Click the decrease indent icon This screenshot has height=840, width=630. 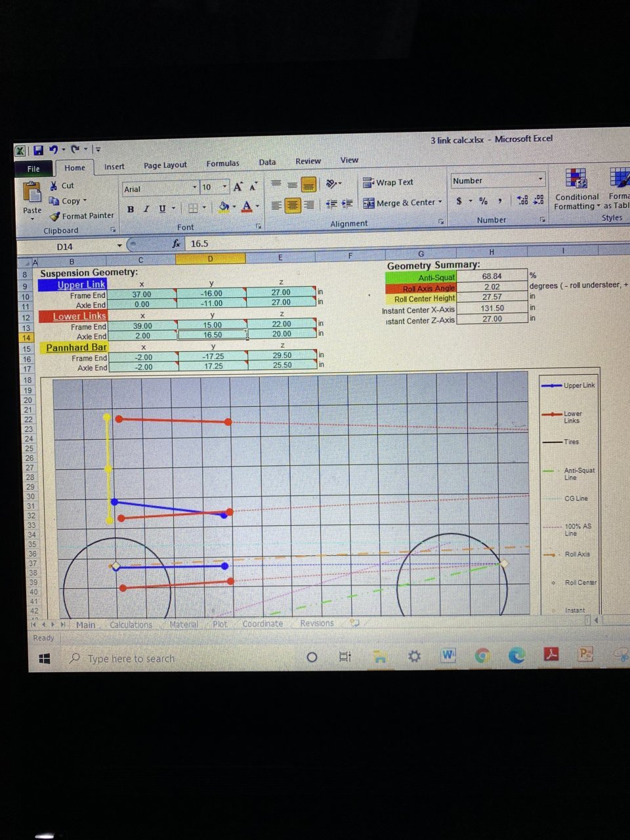(x=331, y=204)
